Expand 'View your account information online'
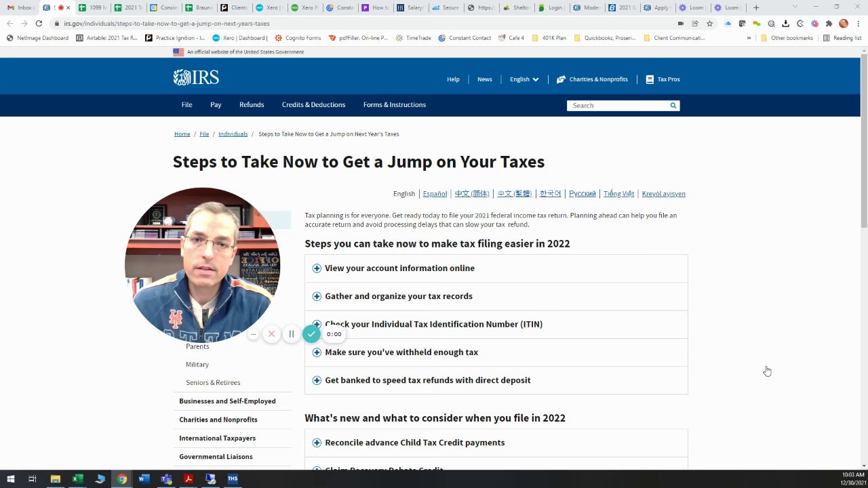Screen dimensions: 868x488 click(496, 268)
